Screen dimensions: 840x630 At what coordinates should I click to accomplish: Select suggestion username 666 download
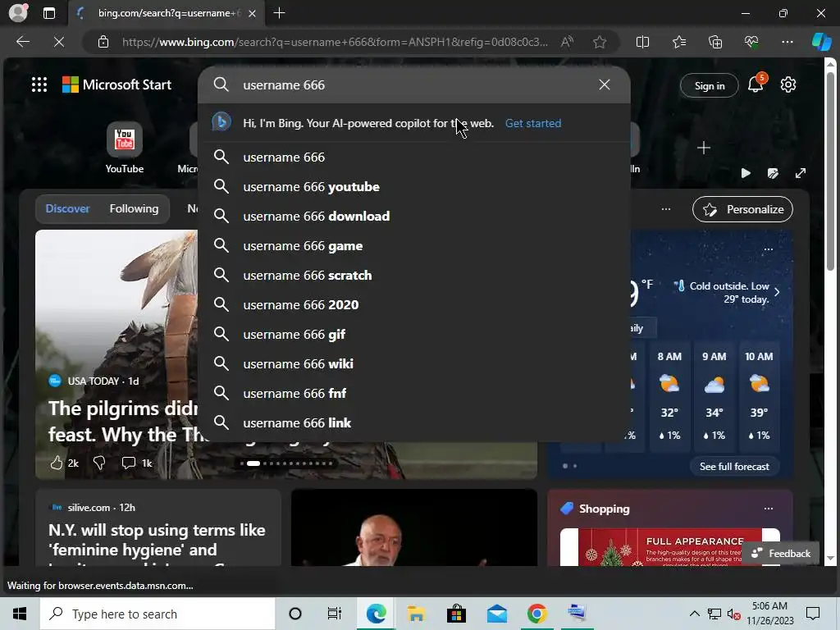coord(414,216)
